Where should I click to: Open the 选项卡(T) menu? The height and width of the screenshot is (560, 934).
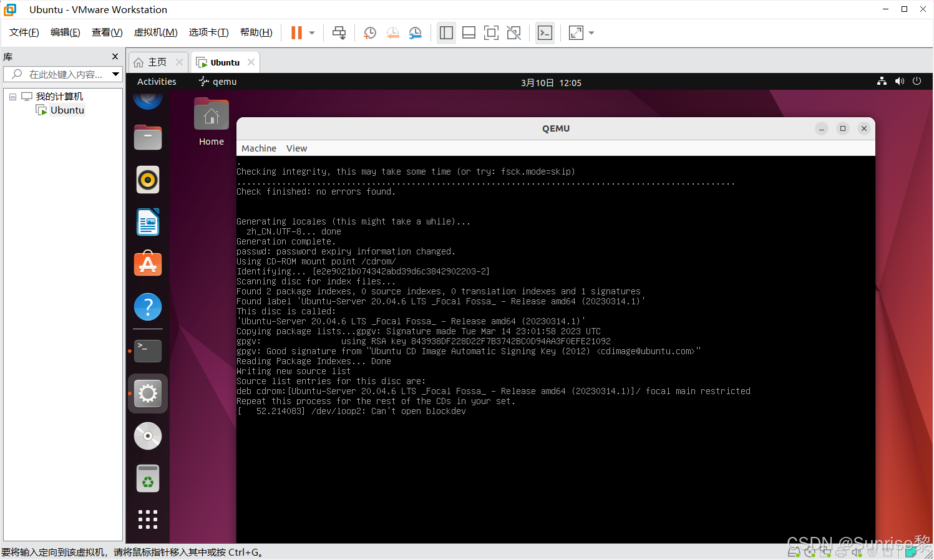[x=208, y=32]
